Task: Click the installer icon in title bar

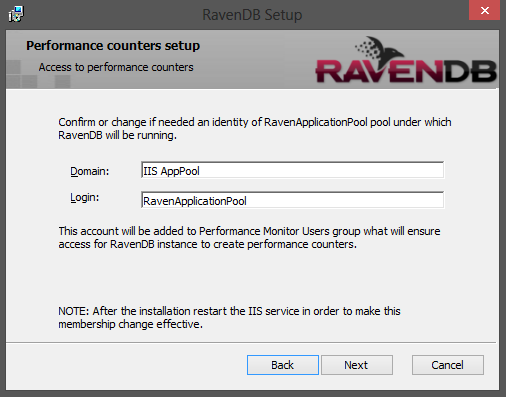Action: (16, 14)
